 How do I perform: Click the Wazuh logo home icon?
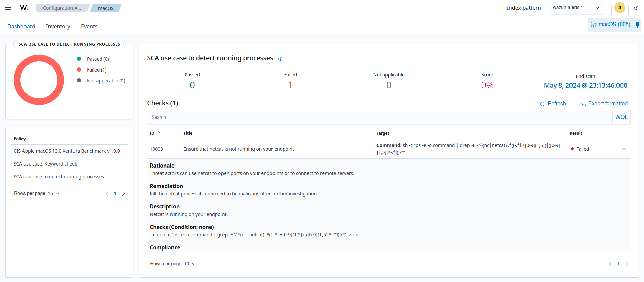pyautogui.click(x=24, y=8)
